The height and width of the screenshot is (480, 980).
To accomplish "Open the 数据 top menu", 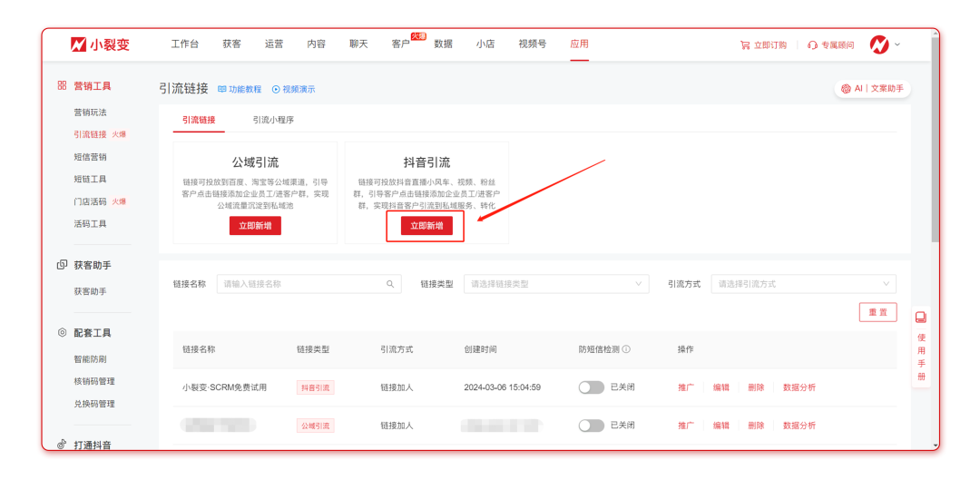I will pos(443,44).
